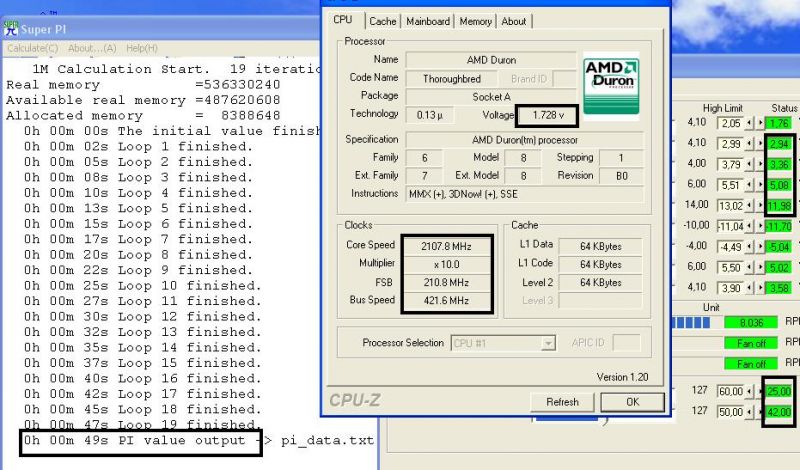The height and width of the screenshot is (470, 800).
Task: Click the blue fan speed progress bar
Action: (692, 323)
